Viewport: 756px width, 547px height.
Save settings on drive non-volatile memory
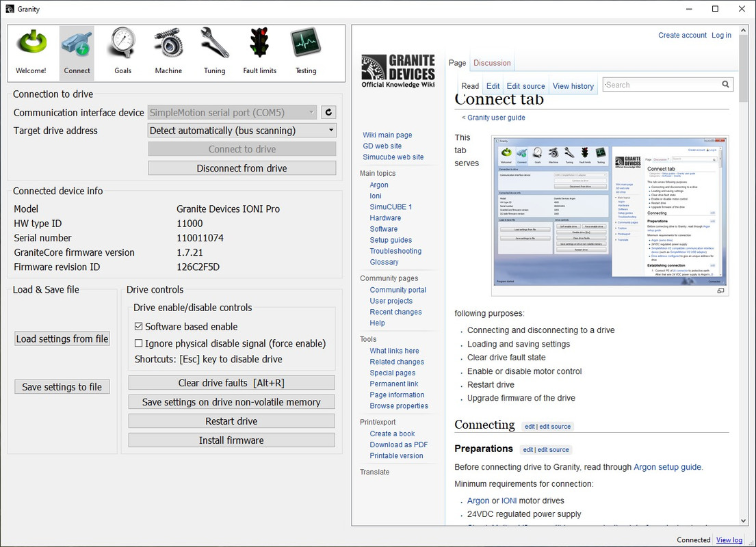(x=231, y=402)
